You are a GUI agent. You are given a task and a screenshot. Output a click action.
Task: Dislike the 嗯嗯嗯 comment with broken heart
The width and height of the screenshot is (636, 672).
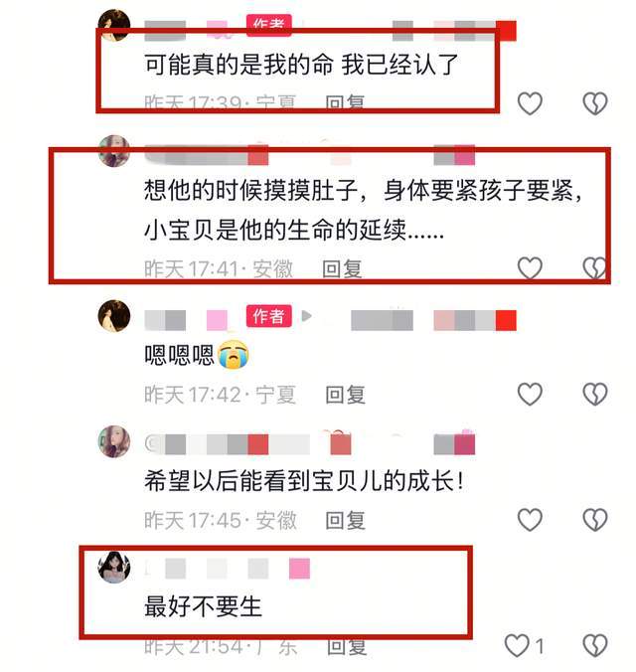[x=595, y=394]
